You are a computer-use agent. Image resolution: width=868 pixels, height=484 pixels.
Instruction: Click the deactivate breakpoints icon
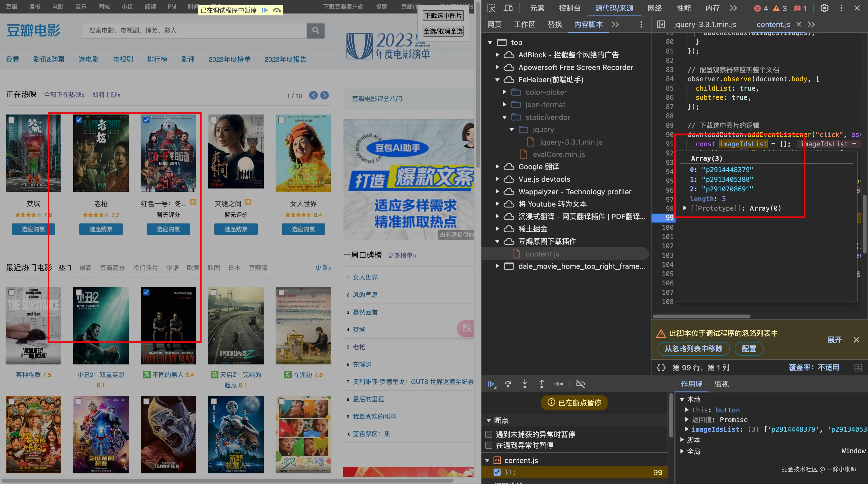click(x=581, y=384)
